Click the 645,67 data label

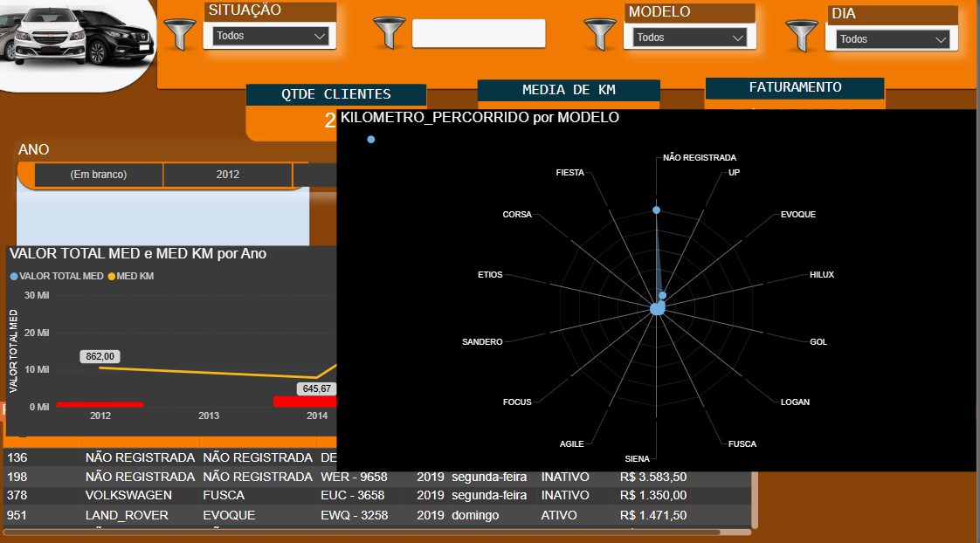(x=317, y=388)
